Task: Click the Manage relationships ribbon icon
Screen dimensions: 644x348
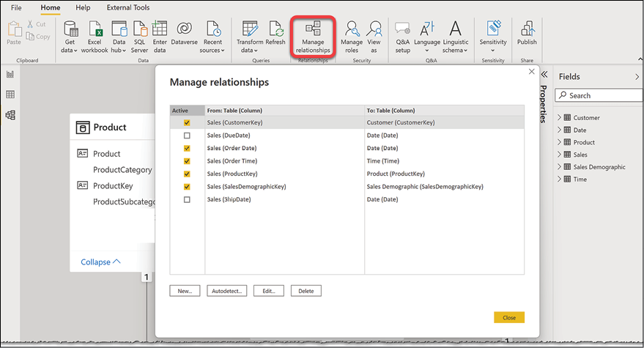Action: pos(313,29)
